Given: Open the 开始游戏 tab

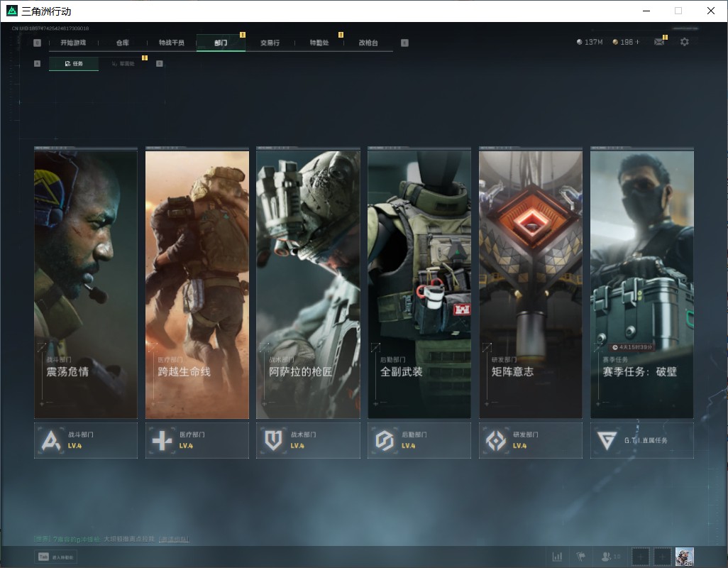Looking at the screenshot, I should click(x=73, y=43).
